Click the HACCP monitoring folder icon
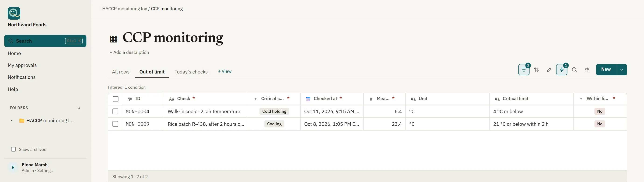The image size is (644, 182). (x=22, y=121)
